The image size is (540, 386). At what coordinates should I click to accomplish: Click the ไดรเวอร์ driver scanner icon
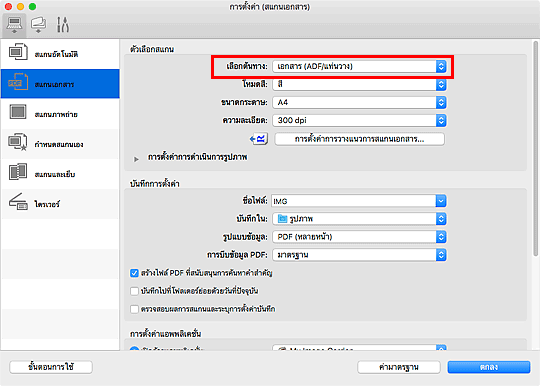click(18, 202)
